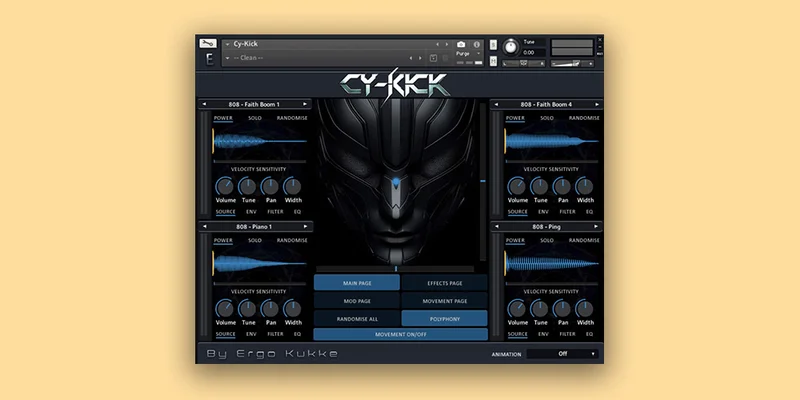Viewport: 800px width, 400px height.
Task: Go to next instrument next to Cy-Kick name
Action: coord(447,44)
